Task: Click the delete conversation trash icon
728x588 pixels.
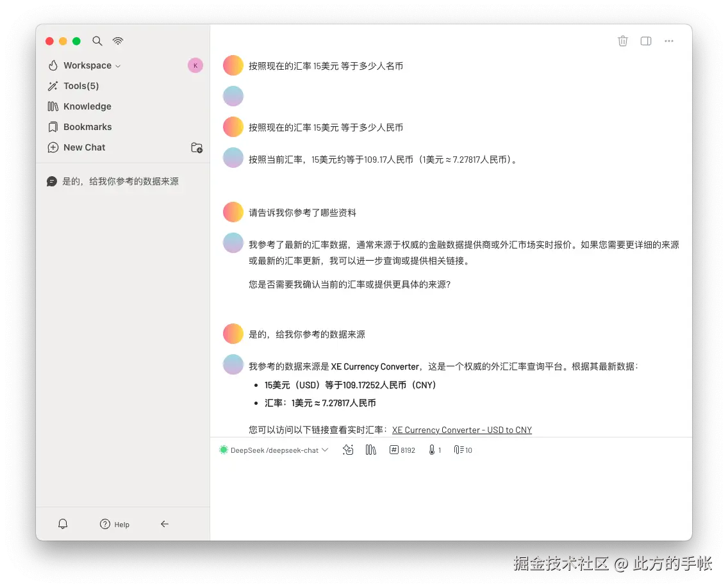Action: tap(622, 41)
